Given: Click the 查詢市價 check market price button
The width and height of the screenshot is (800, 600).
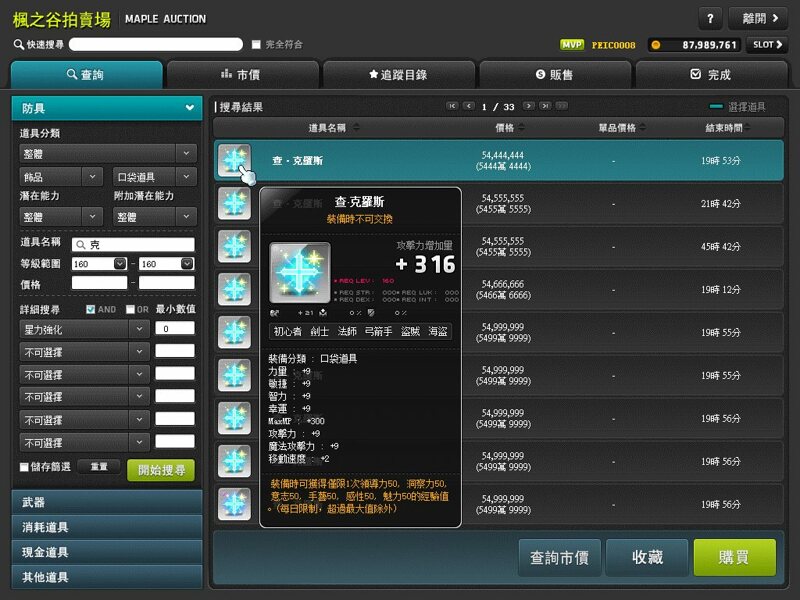Looking at the screenshot, I should [559, 558].
